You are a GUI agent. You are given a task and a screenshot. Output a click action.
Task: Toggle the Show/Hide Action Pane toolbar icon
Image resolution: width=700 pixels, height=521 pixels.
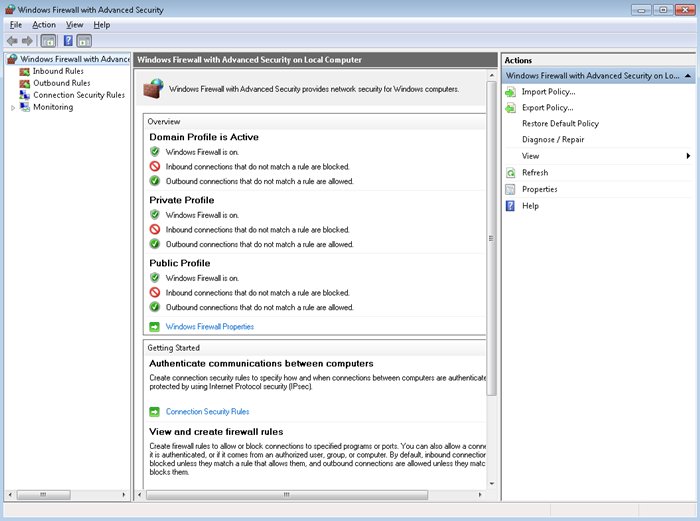pos(84,41)
